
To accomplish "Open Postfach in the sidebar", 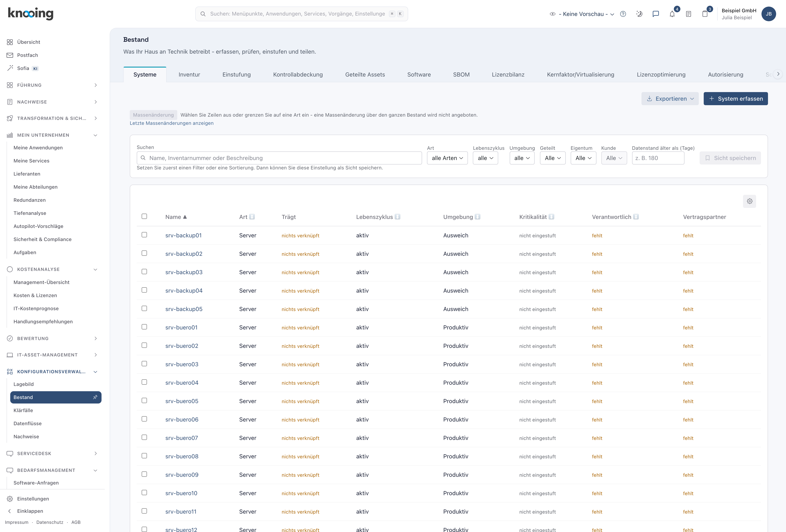I will point(28,55).
